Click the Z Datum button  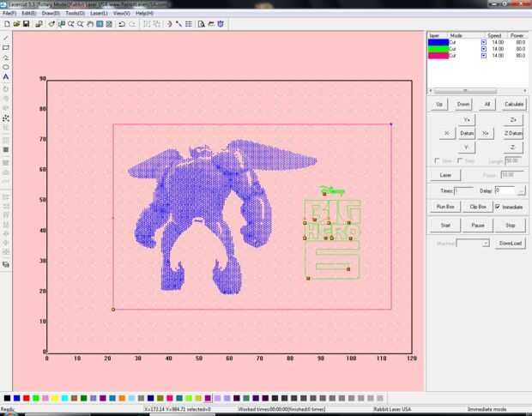coord(512,134)
